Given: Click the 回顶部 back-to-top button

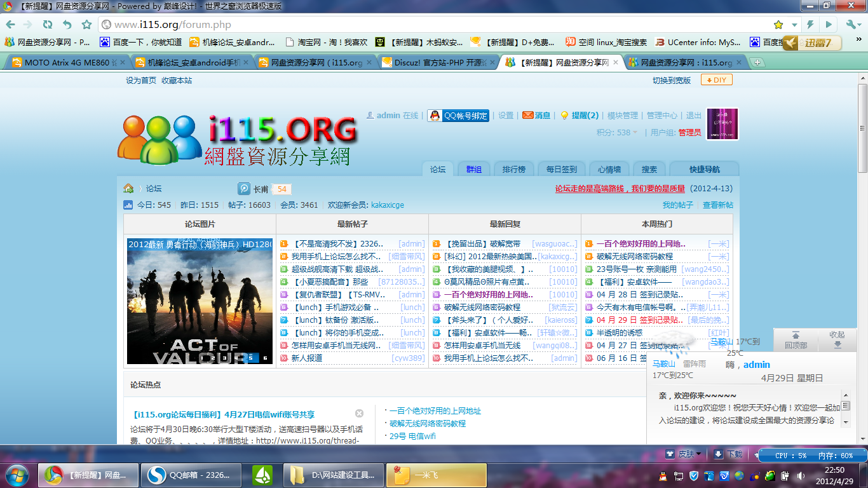Looking at the screenshot, I should (796, 340).
